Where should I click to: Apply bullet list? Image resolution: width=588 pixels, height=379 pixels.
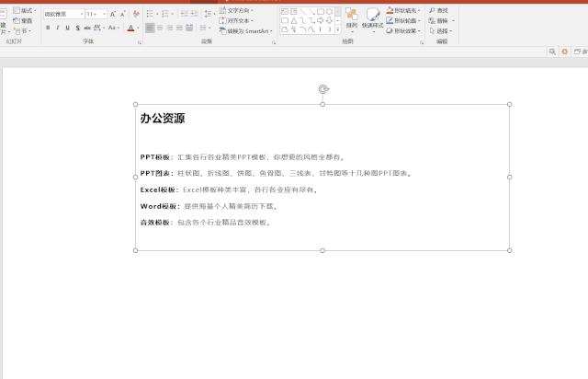pyautogui.click(x=152, y=15)
